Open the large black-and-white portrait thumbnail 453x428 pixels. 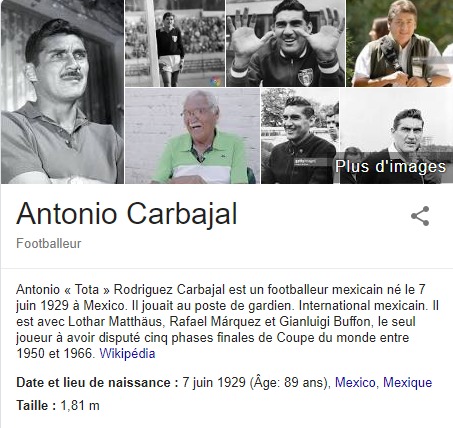pos(62,92)
